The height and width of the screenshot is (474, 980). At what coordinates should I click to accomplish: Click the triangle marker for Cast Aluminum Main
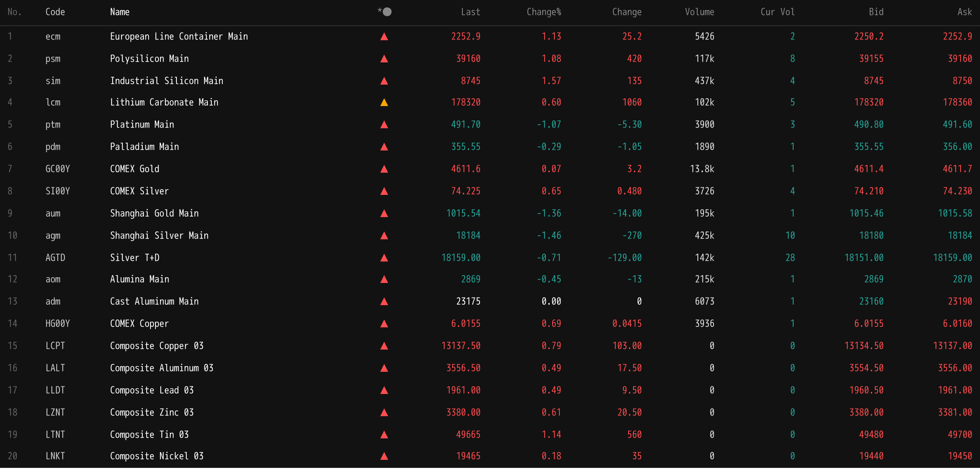(384, 302)
